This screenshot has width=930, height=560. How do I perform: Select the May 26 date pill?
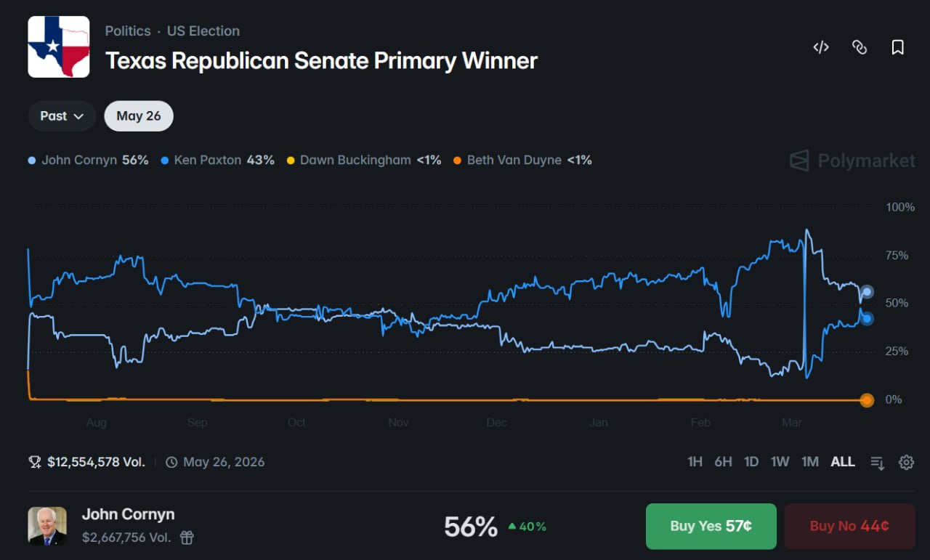[x=139, y=116]
